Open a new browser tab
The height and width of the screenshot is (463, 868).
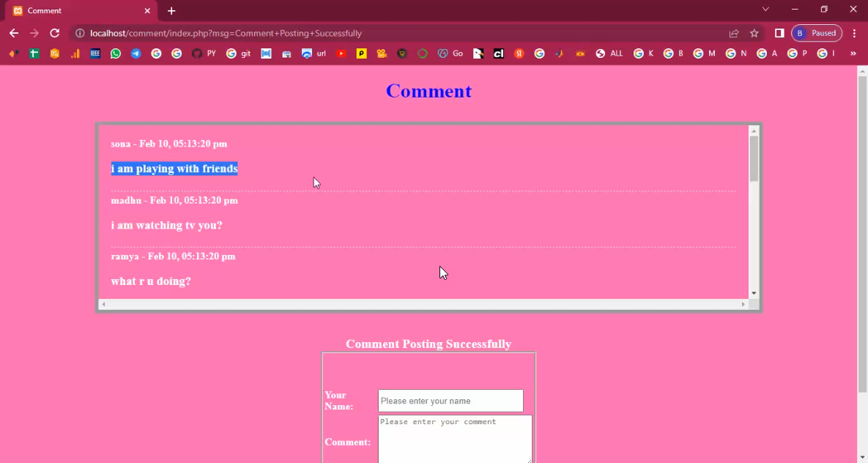171,11
